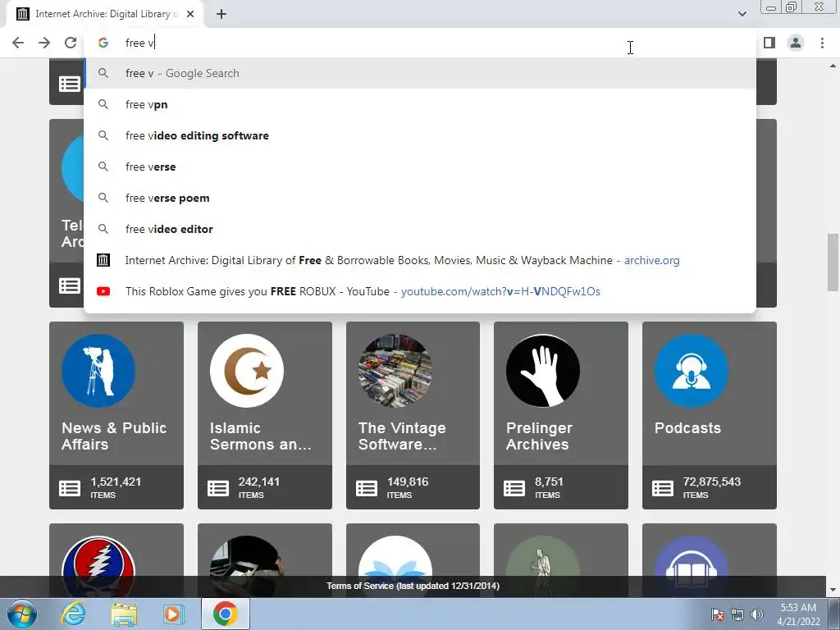Click the 'Islamic Sermons an…' title
This screenshot has height=630, width=840.
pyautogui.click(x=260, y=436)
